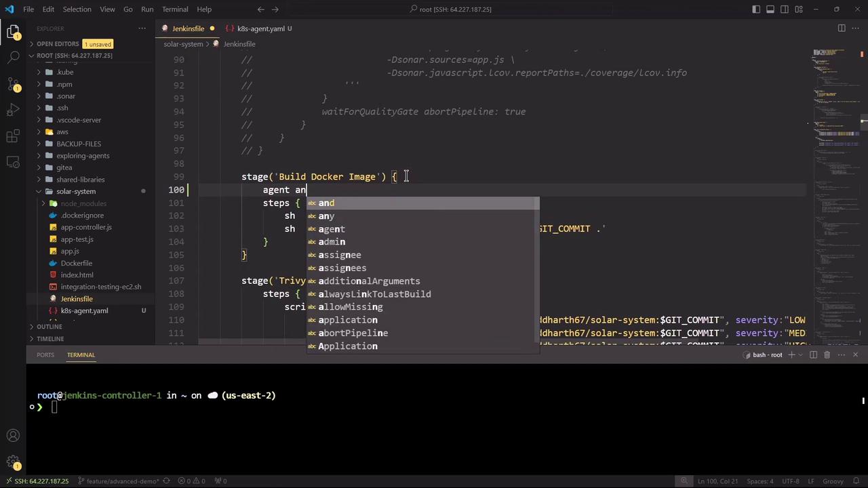Create a new terminal with plus icon
868x488 pixels.
(791, 355)
